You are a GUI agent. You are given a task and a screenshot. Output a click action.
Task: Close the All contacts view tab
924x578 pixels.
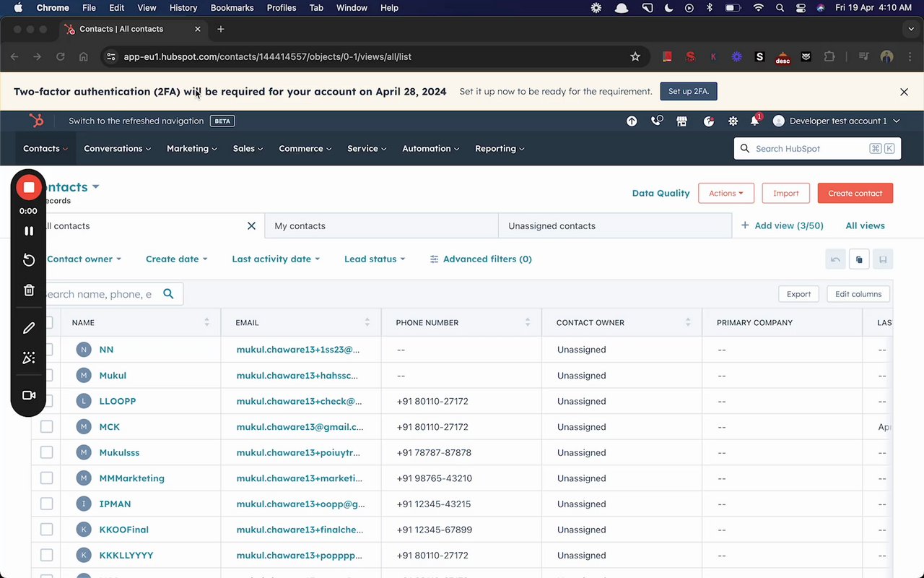251,226
